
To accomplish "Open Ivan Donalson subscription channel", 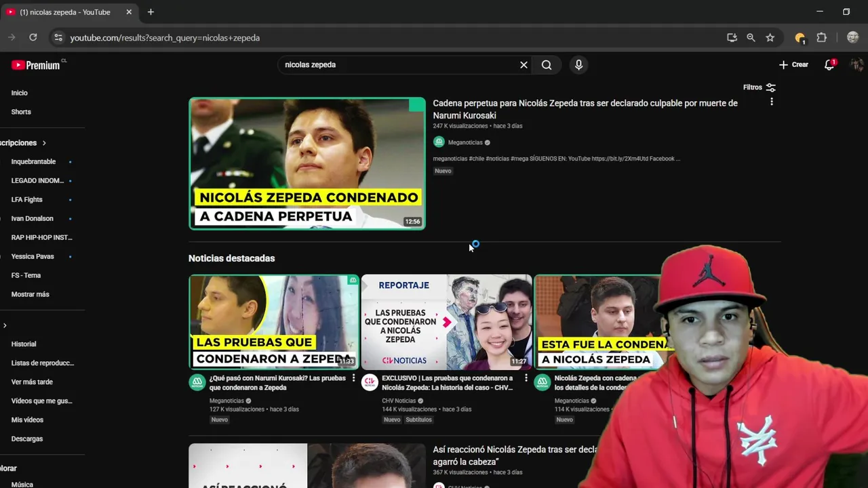I will 32,219.
